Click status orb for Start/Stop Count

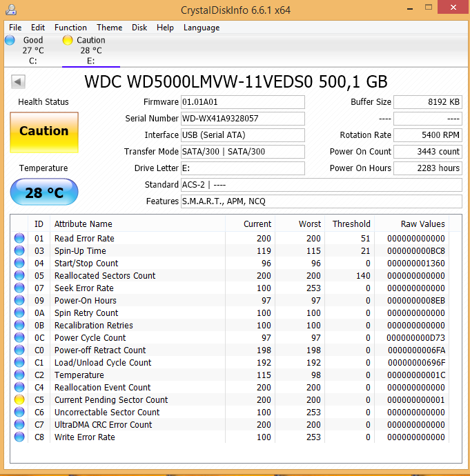point(19,264)
